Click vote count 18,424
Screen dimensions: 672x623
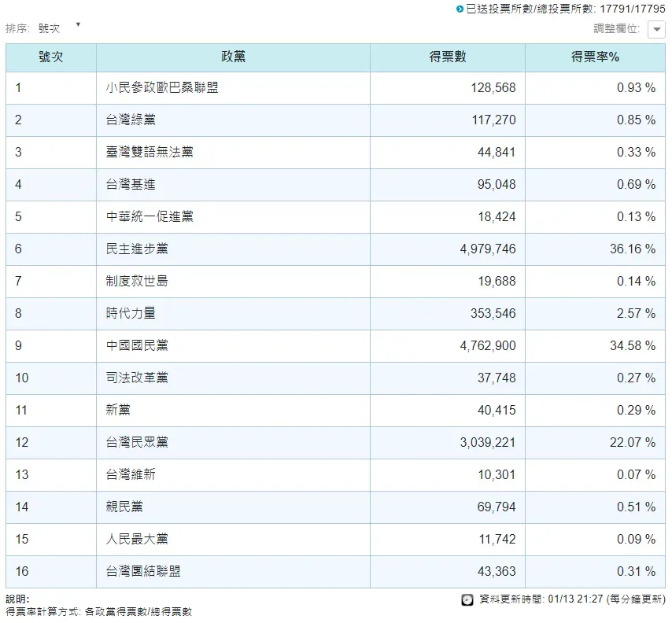tap(497, 217)
